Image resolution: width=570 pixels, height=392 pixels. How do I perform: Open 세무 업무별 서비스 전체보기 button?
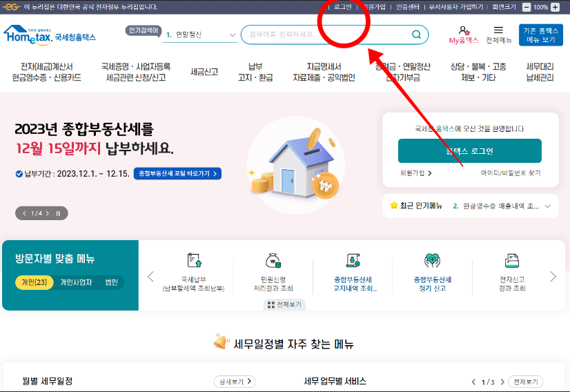[526, 382]
